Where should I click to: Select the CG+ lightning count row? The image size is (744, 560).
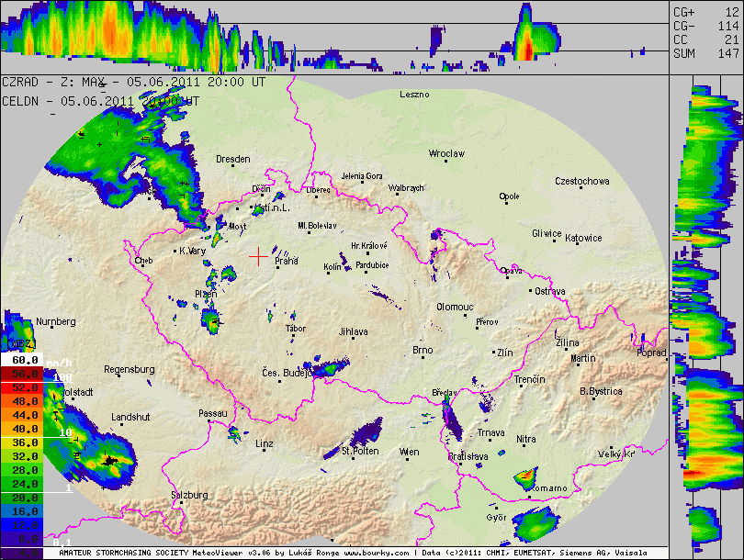[x=706, y=12]
